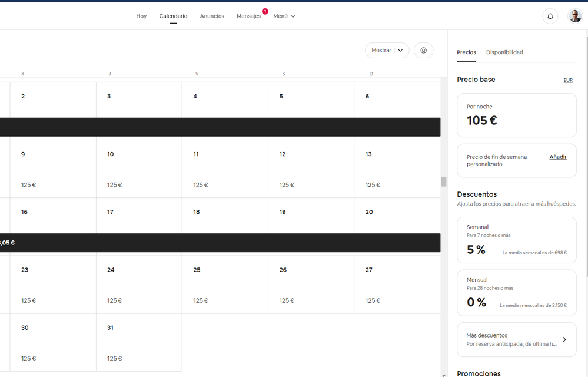Go to the Hoy page
Viewport: 588px width, 377px height.
click(x=141, y=16)
